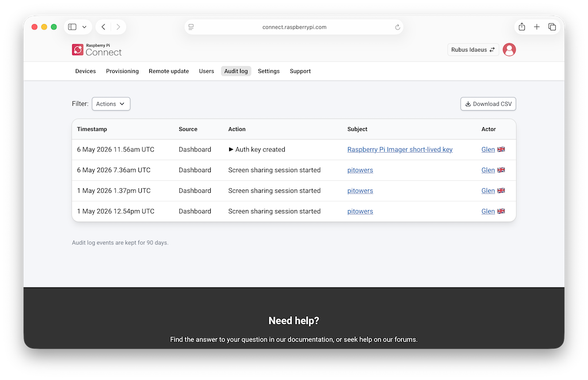Download the audit log as CSV
Screen dimensions: 588x380
(x=488, y=104)
